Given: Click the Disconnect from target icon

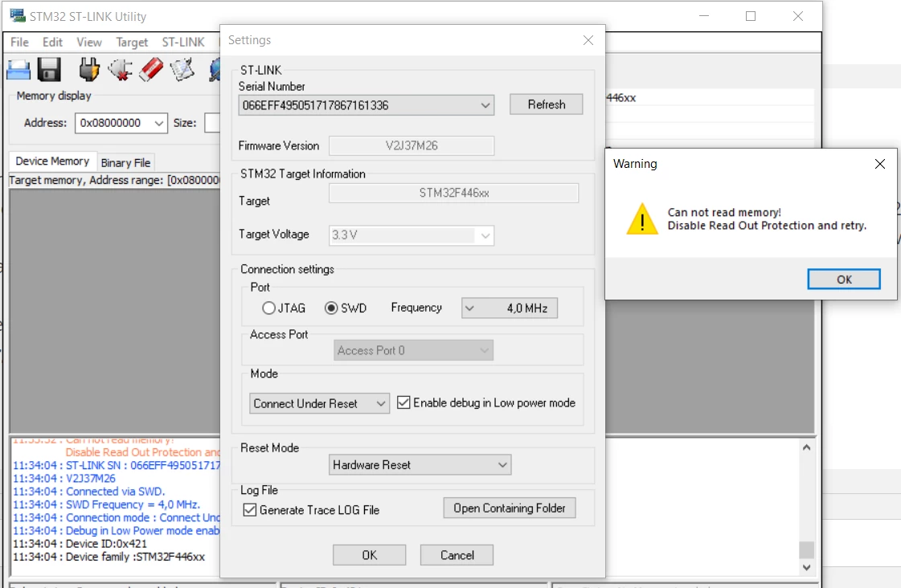Looking at the screenshot, I should [120, 70].
